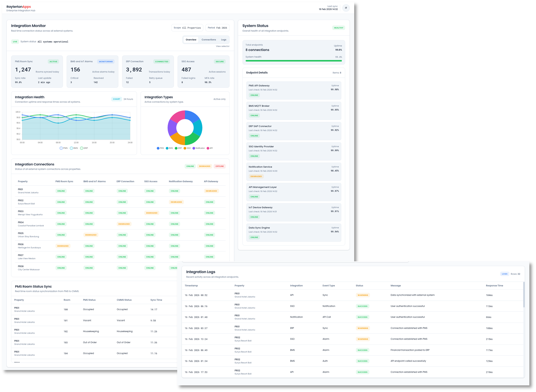This screenshot has height=392, width=536.
Task: Toggle the Active only filter in Integration Types
Action: (219, 99)
